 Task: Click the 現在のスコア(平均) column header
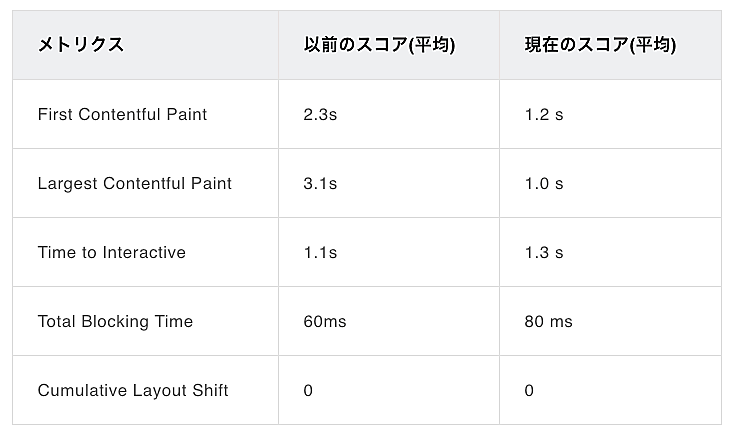(x=600, y=45)
